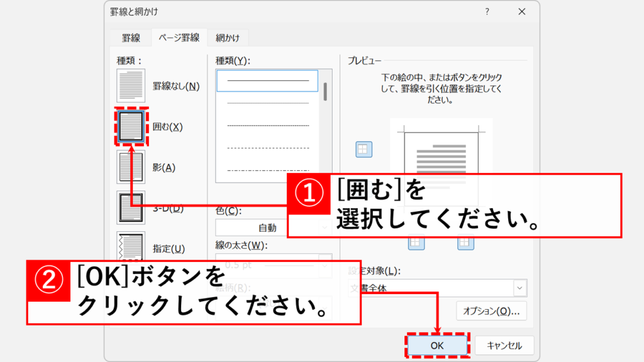The image size is (644, 362).
Task: Toggle the left border button below the preview
Action: tap(416, 242)
